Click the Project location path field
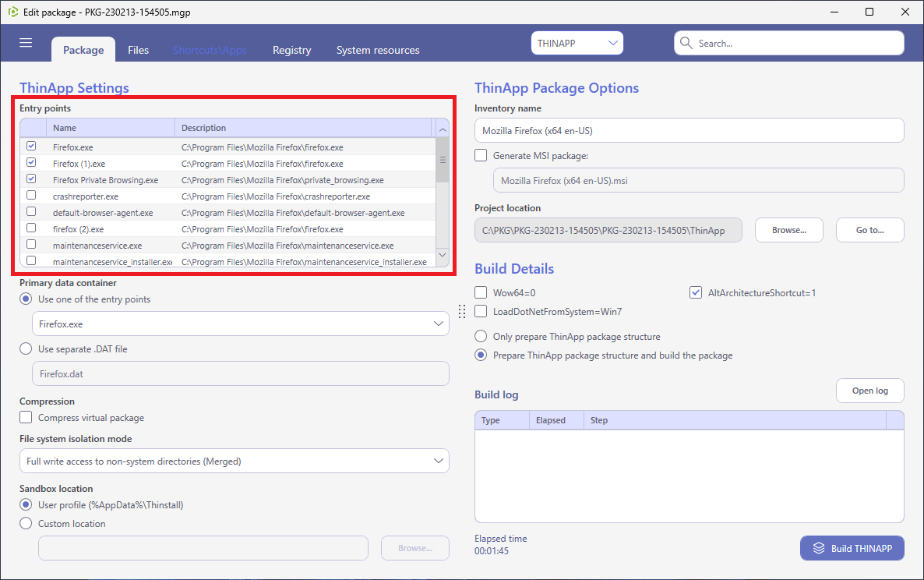This screenshot has width=924, height=580. coord(608,230)
